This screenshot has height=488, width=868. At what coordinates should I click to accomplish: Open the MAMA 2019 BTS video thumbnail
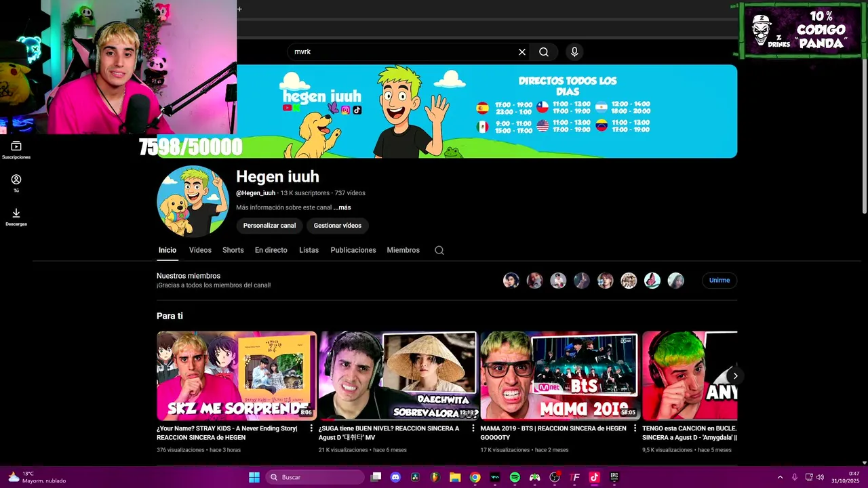pos(559,375)
